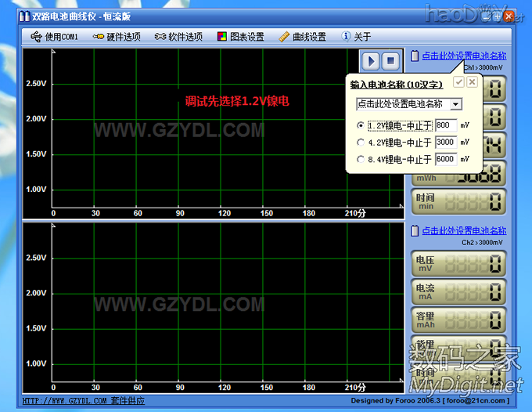Click the Play (start test) button
The width and height of the screenshot is (532, 412).
point(371,60)
